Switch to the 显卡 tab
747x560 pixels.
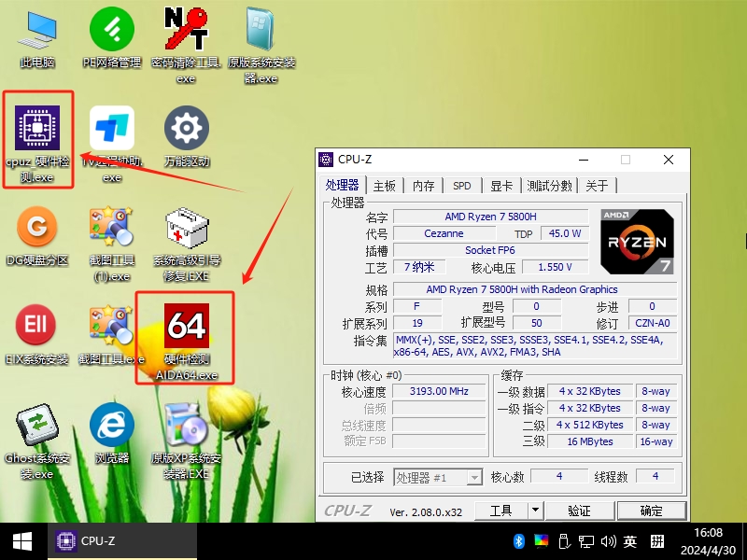click(501, 186)
